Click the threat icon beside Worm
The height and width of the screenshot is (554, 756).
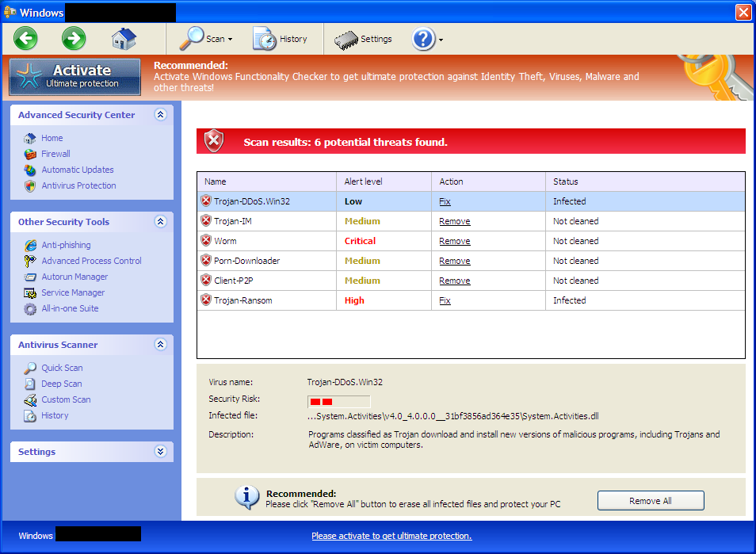coord(206,240)
